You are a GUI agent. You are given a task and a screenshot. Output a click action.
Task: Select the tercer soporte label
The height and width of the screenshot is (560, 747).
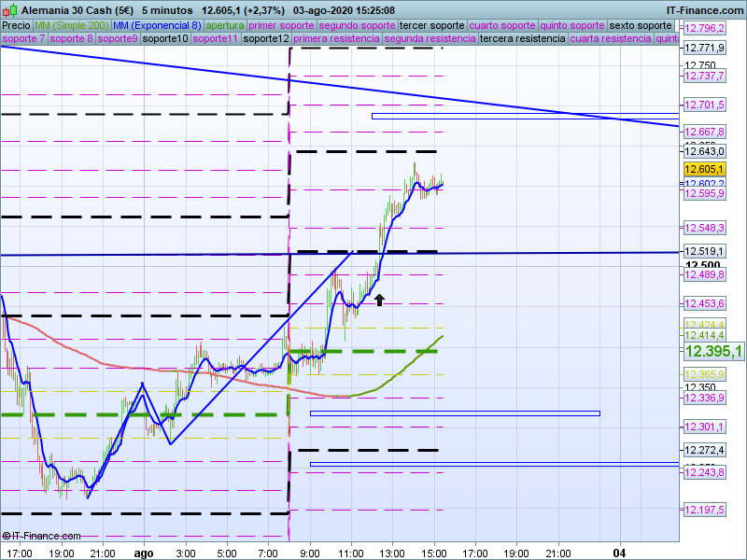coord(431,25)
